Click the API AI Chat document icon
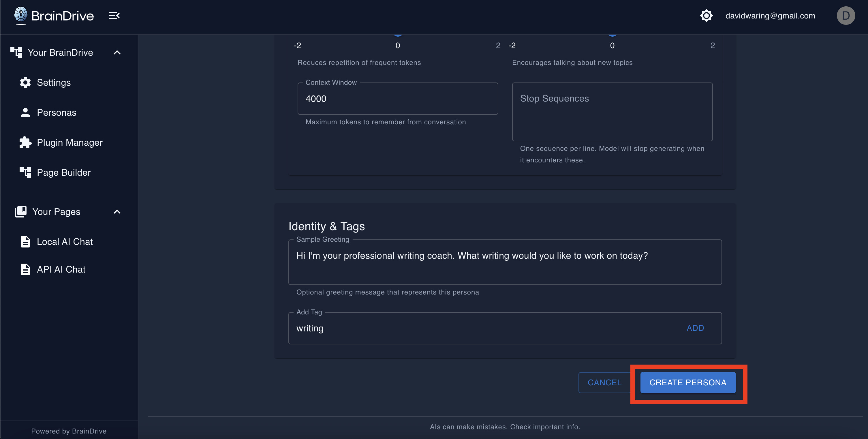The width and height of the screenshot is (868, 439). point(25,269)
